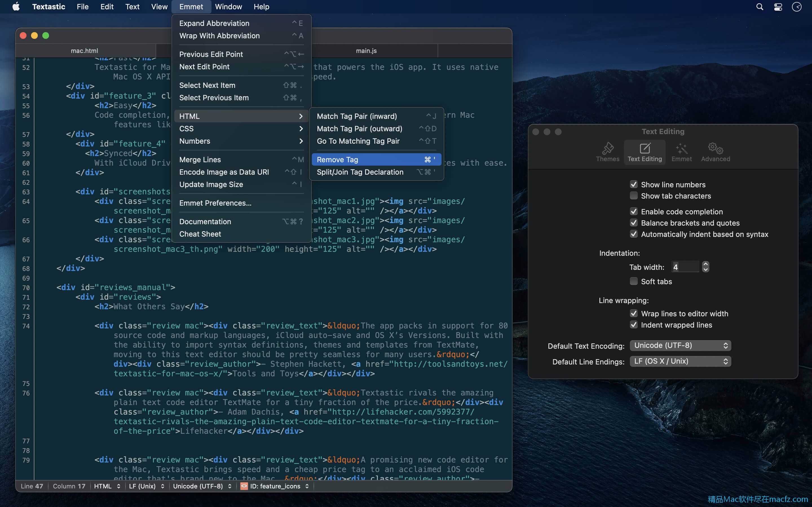The height and width of the screenshot is (507, 812).
Task: Click the main.js tab in editor
Action: (366, 51)
